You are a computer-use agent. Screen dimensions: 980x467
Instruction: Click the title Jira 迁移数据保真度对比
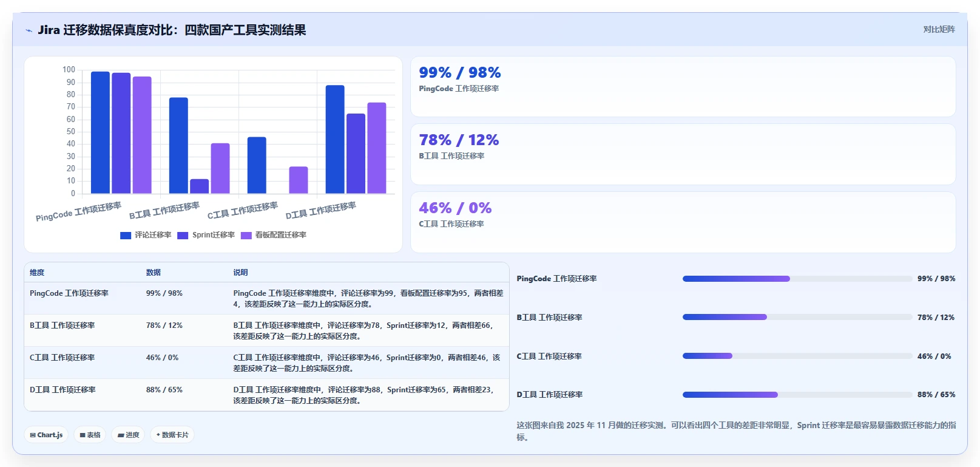click(172, 30)
